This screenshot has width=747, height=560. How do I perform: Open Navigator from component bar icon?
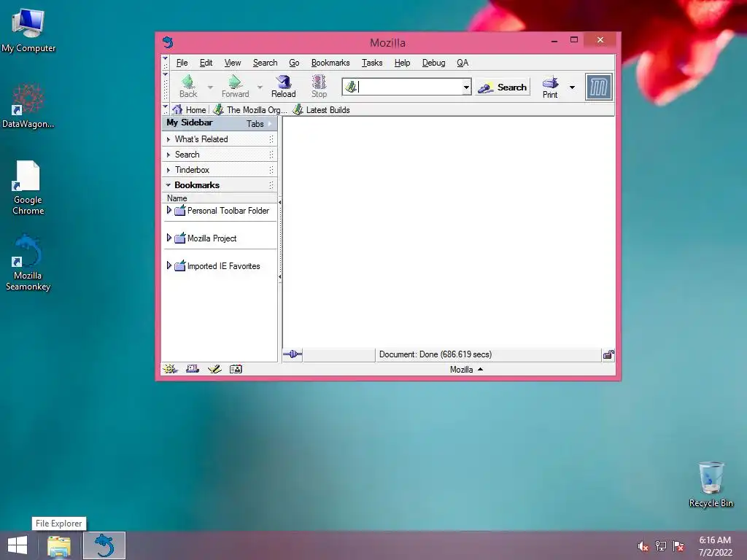(x=170, y=369)
